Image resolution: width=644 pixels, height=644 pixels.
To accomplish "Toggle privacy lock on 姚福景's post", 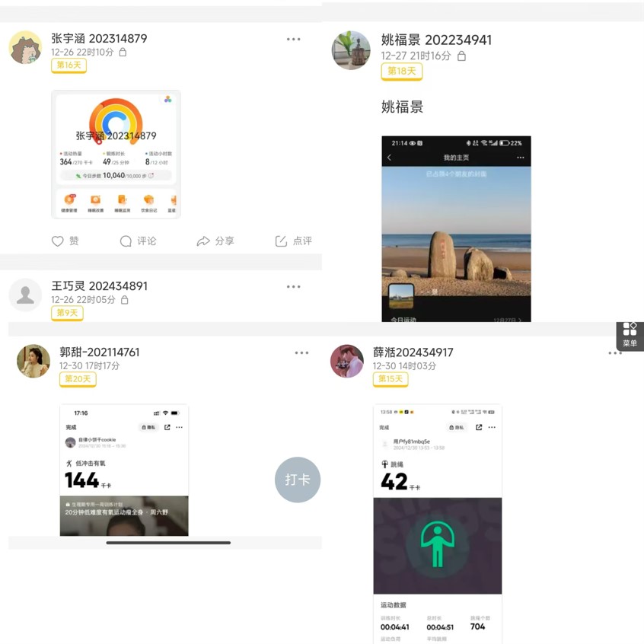I will [461, 56].
